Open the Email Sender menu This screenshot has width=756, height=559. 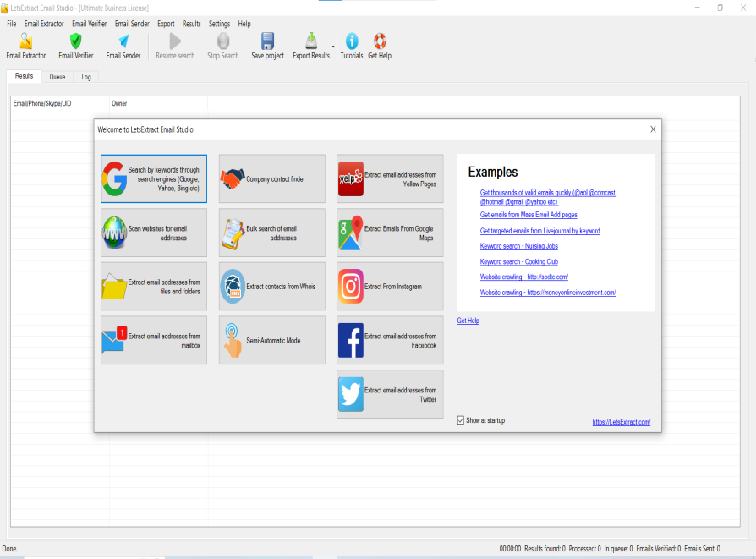132,24
